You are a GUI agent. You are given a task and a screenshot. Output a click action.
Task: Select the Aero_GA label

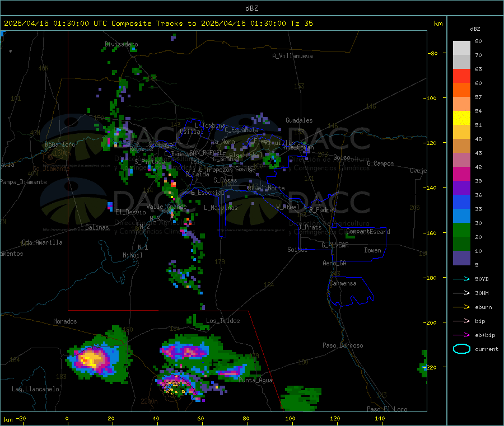pyautogui.click(x=334, y=263)
